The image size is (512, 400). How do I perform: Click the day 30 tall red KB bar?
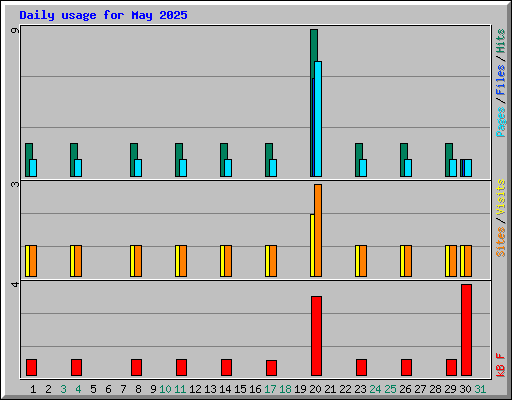[466, 330]
